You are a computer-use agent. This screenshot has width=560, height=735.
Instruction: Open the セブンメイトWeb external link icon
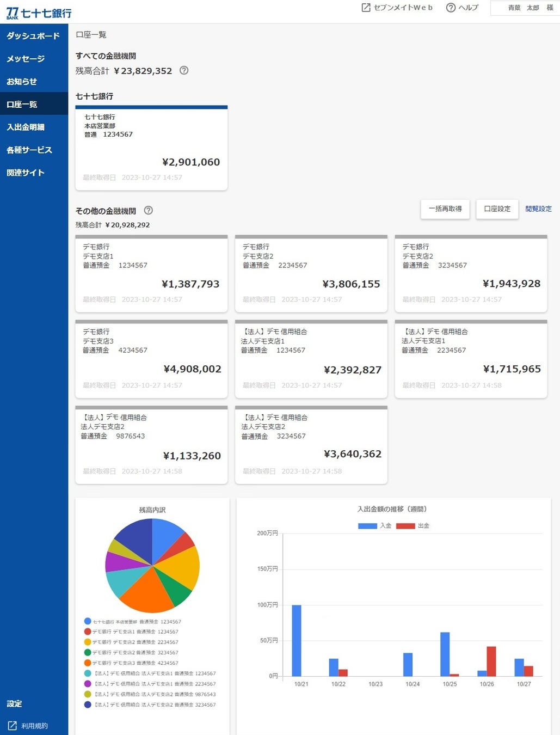tap(366, 8)
